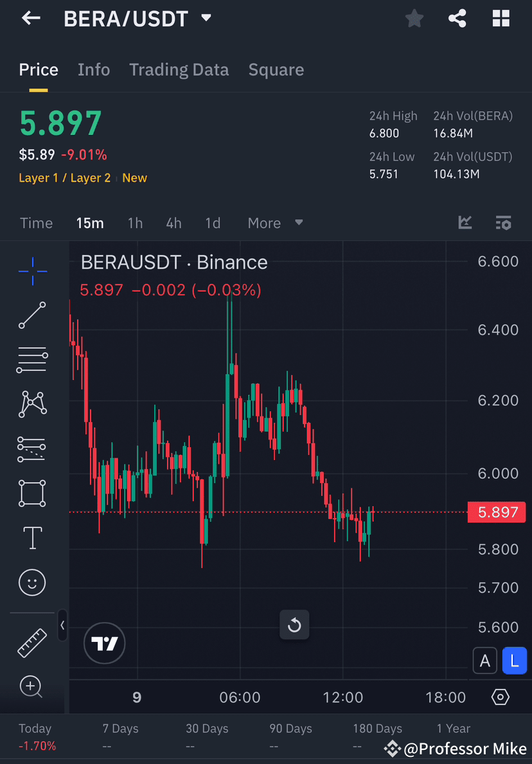532x764 pixels.
Task: Collapse the drawing tools sidebar
Action: pyautogui.click(x=62, y=625)
